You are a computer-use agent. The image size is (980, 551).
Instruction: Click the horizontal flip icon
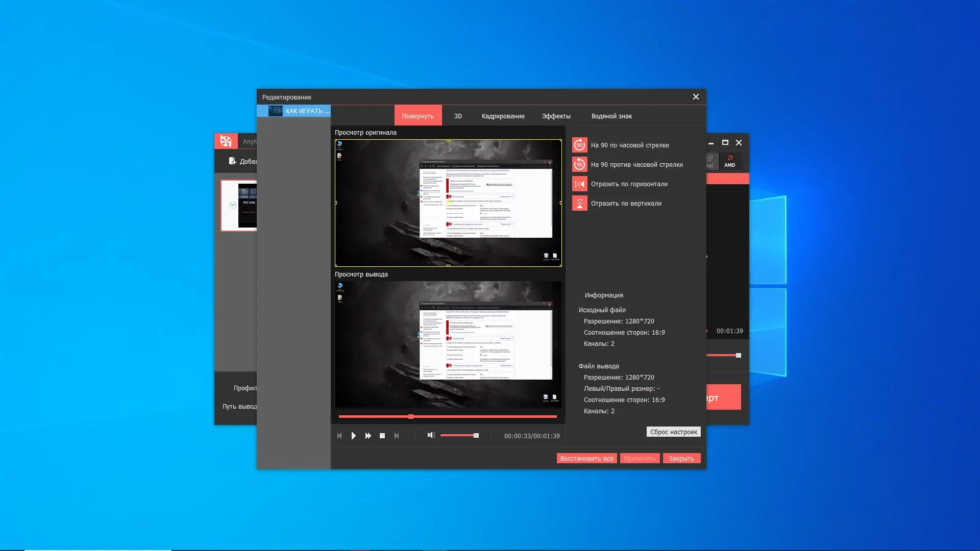click(579, 184)
